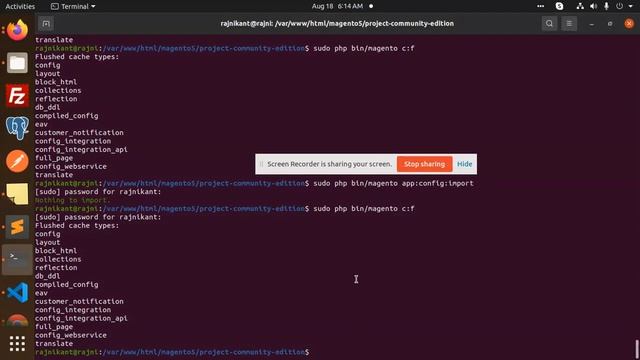This screenshot has height=360, width=640.
Task: Click the 'Nothing to import.' text
Action: click(73, 200)
